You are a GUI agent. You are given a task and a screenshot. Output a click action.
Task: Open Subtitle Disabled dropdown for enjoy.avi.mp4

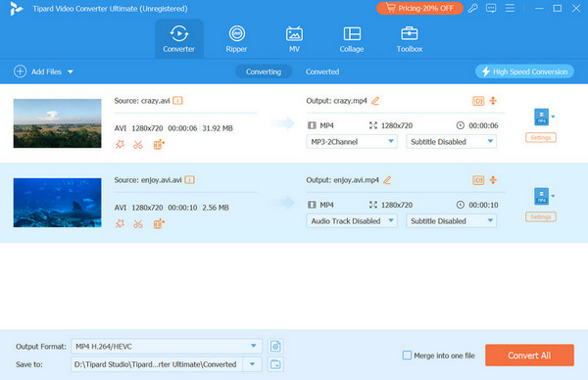click(x=452, y=221)
